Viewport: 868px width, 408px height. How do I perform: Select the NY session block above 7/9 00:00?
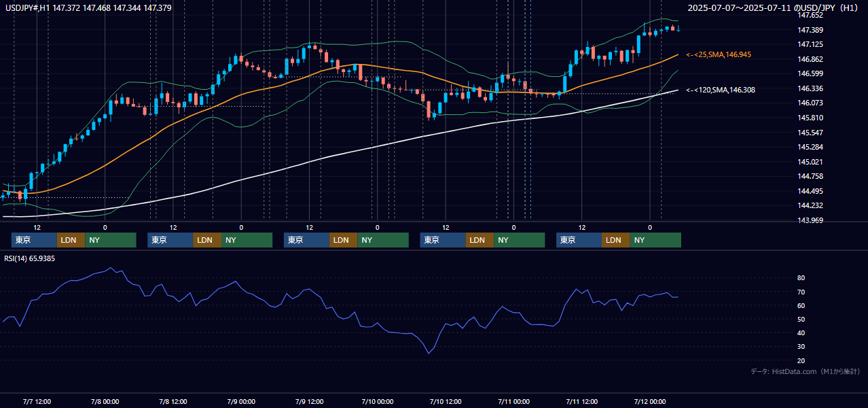pyautogui.click(x=247, y=240)
